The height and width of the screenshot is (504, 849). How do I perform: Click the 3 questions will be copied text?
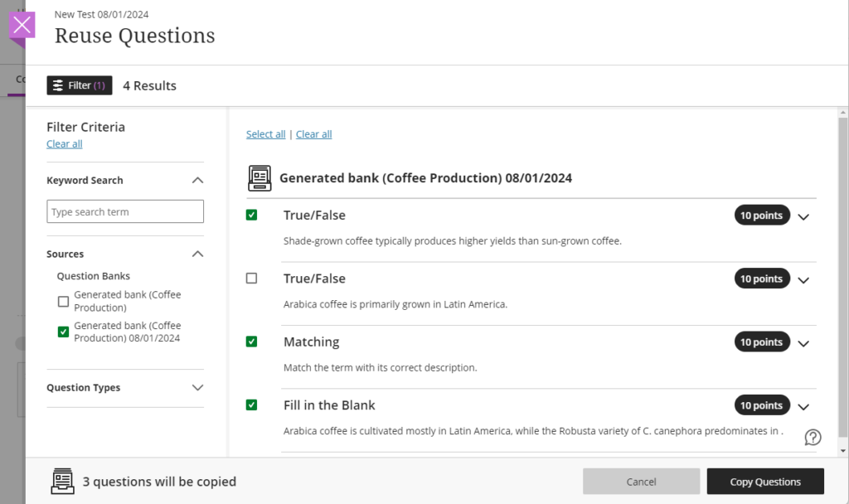point(159,482)
